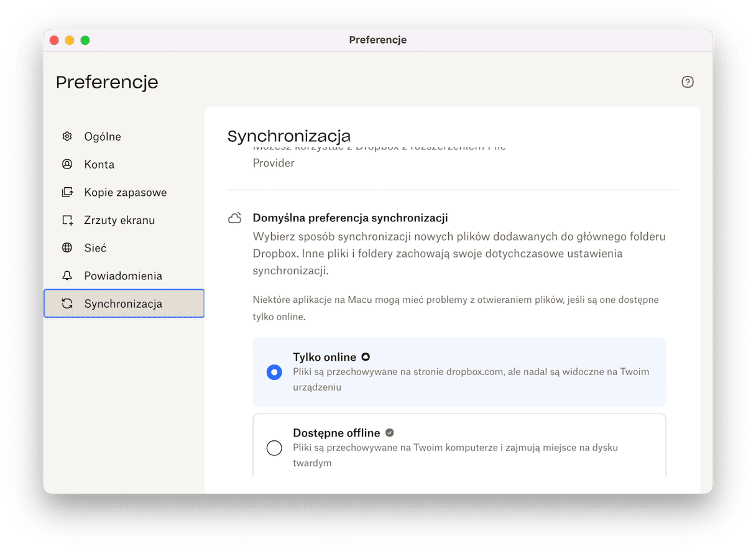Click the Powiadomienia bell icon

[67, 276]
